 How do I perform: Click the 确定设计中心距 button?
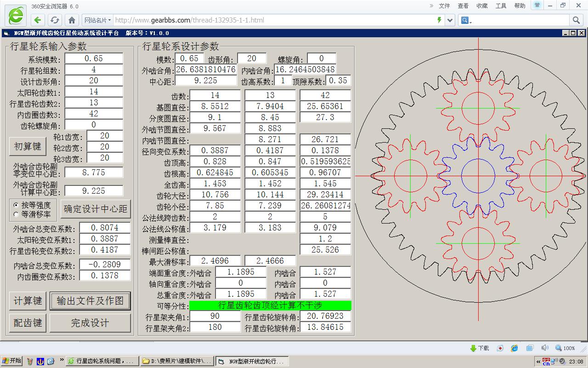96,209
